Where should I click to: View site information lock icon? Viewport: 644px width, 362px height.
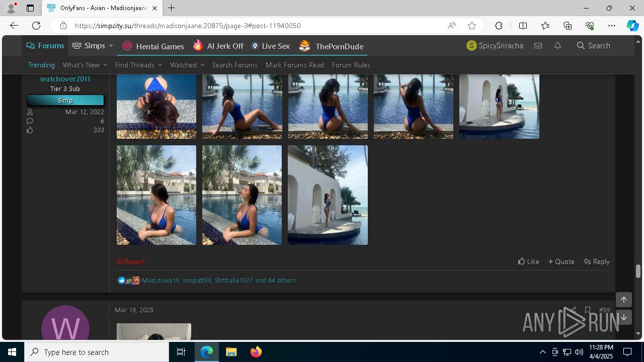click(x=63, y=26)
